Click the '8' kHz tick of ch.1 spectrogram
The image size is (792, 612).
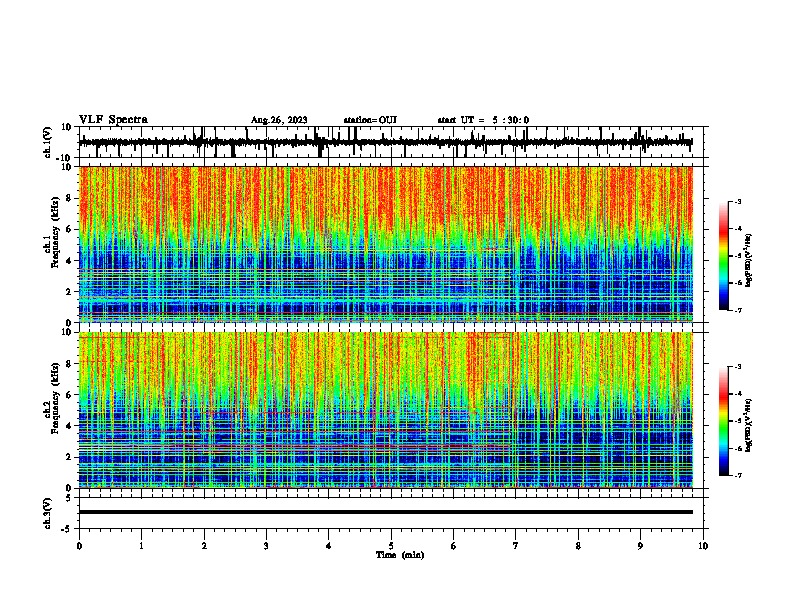70,198
